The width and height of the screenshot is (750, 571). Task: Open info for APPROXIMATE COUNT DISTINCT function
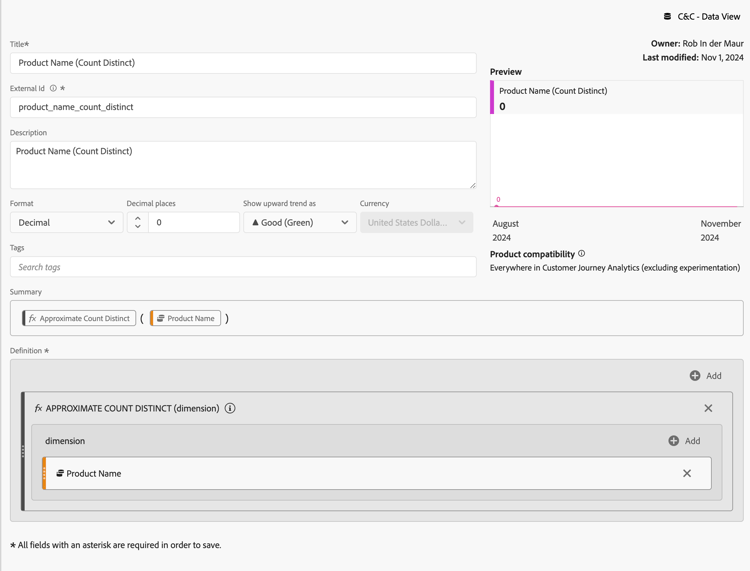230,408
